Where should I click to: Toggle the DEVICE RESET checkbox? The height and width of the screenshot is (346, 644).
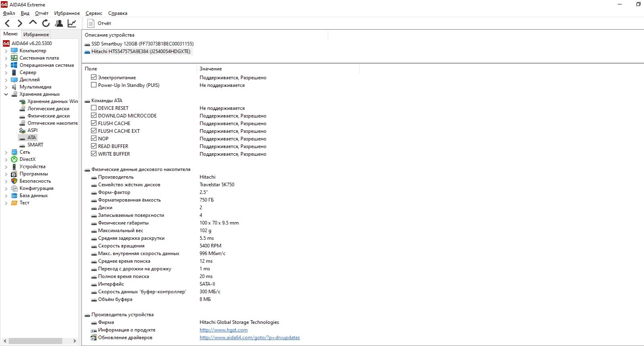(94, 108)
